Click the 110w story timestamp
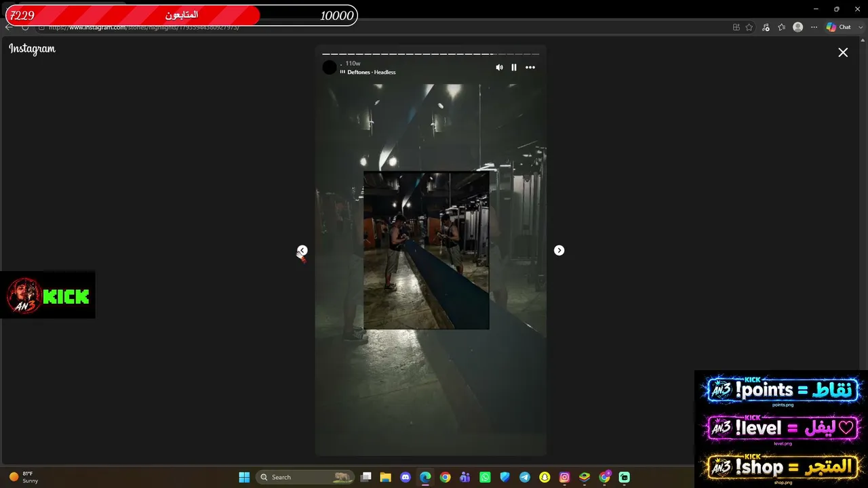 [353, 63]
